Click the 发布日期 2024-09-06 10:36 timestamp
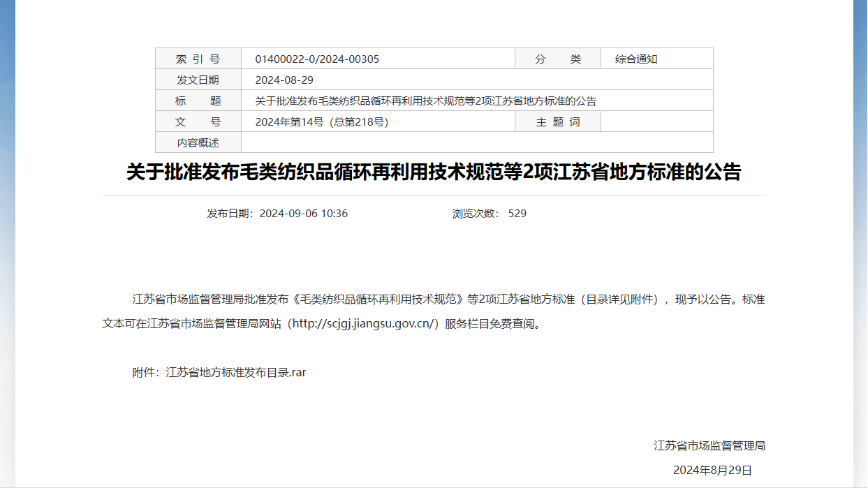Image resolution: width=868 pixels, height=488 pixels. click(277, 214)
